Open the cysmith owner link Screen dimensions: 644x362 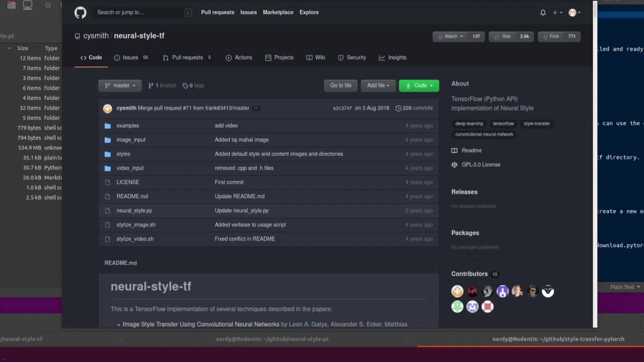click(x=96, y=36)
